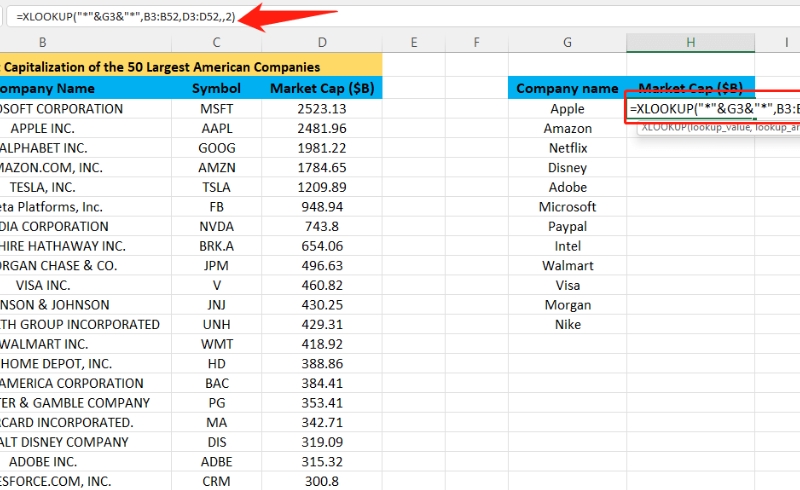Select the WMT symbol cell

[x=216, y=344]
